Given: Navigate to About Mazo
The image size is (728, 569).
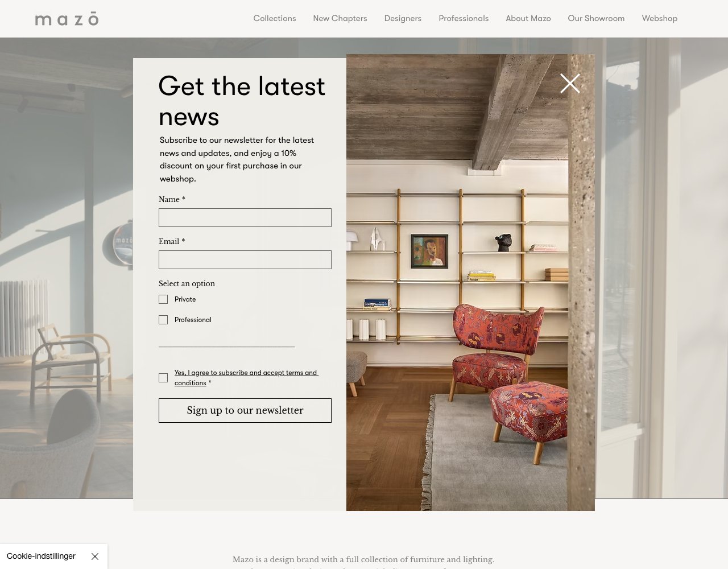Looking at the screenshot, I should pyautogui.click(x=528, y=18).
